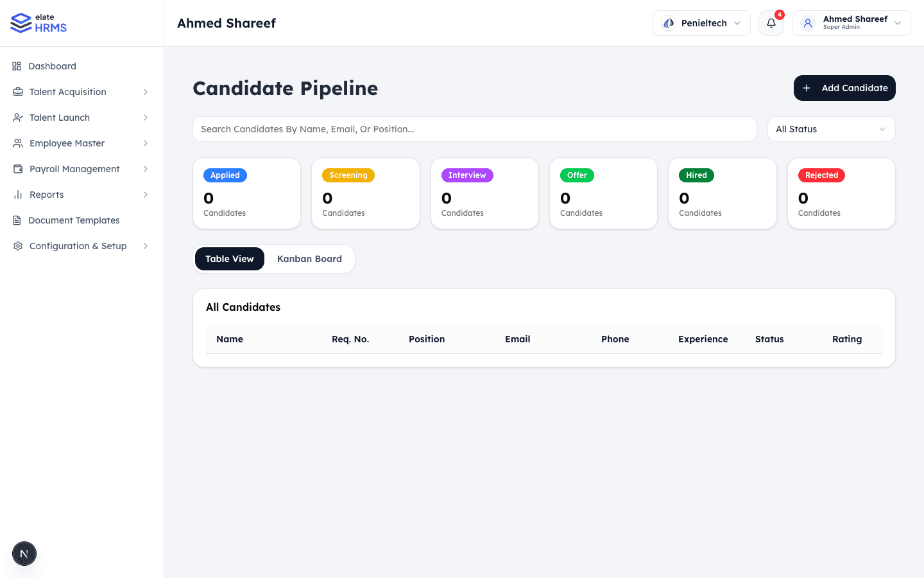The width and height of the screenshot is (924, 578).
Task: Click the elate HRMS logo
Action: (x=38, y=22)
